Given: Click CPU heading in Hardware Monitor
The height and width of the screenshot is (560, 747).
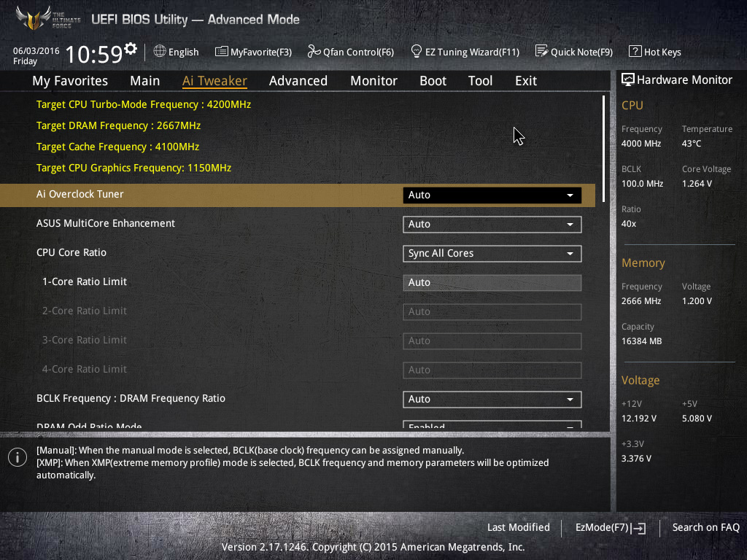Looking at the screenshot, I should pyautogui.click(x=632, y=105).
